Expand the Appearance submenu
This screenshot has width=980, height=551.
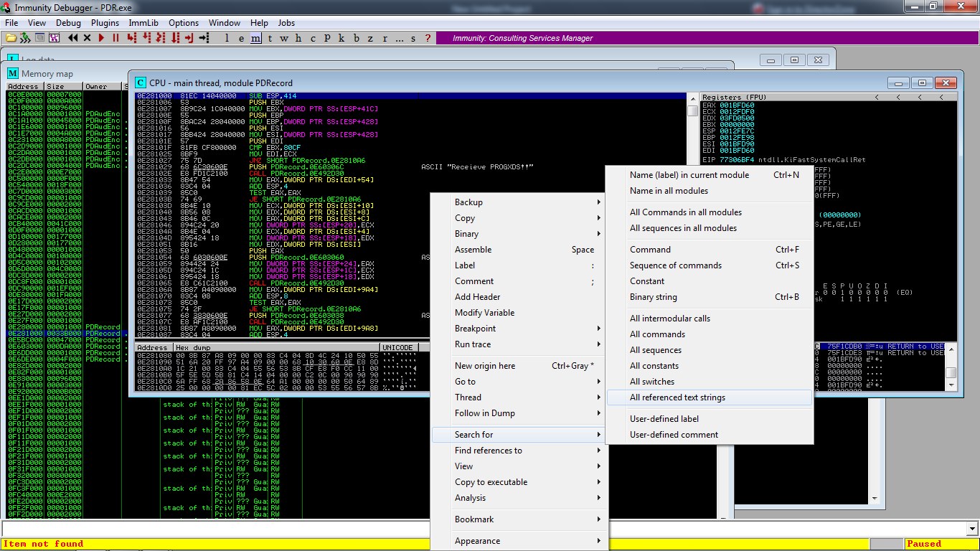click(519, 541)
